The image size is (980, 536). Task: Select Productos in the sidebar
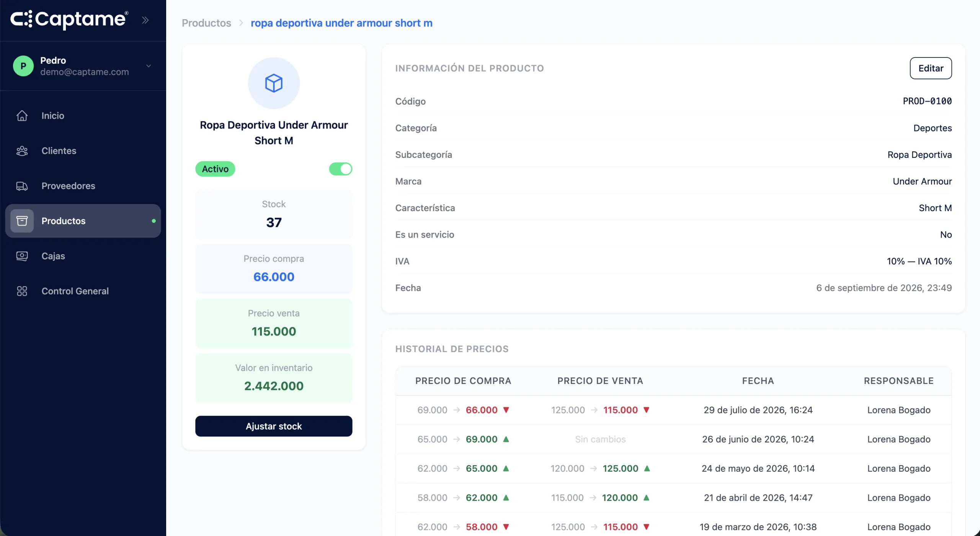click(x=83, y=221)
